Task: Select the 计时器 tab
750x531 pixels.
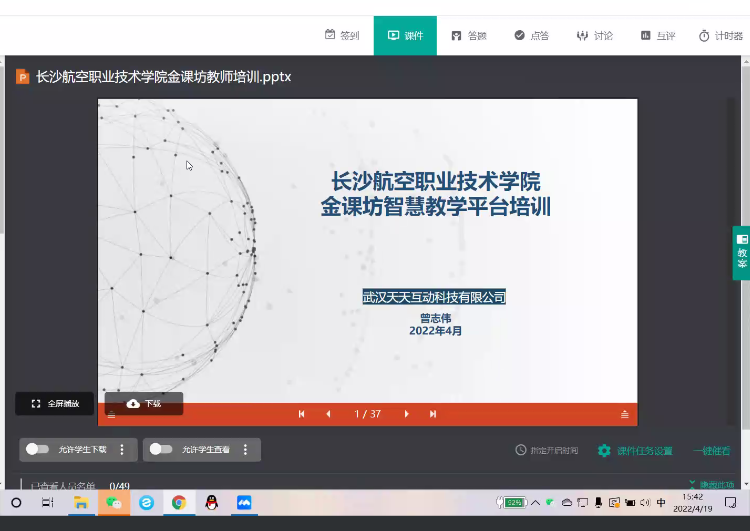Action: (721, 36)
